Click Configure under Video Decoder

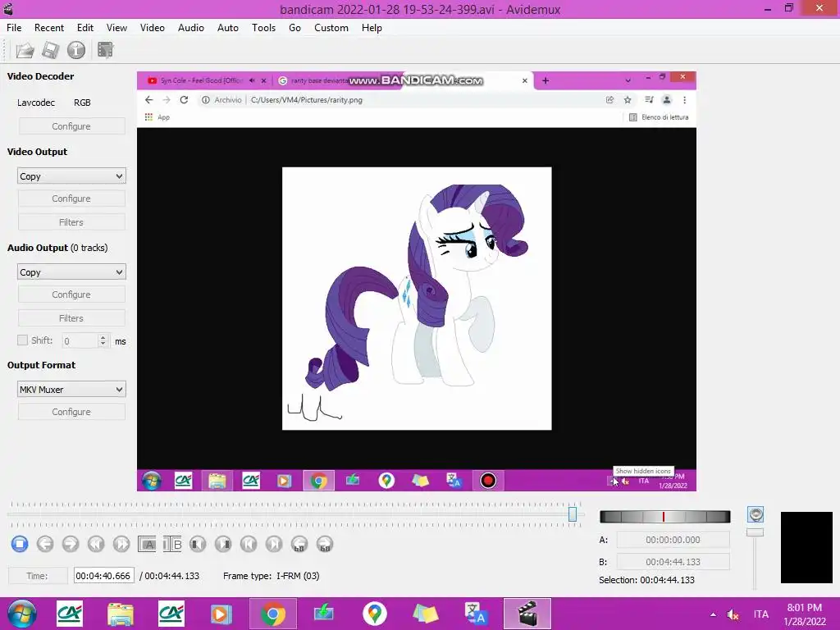click(x=71, y=126)
